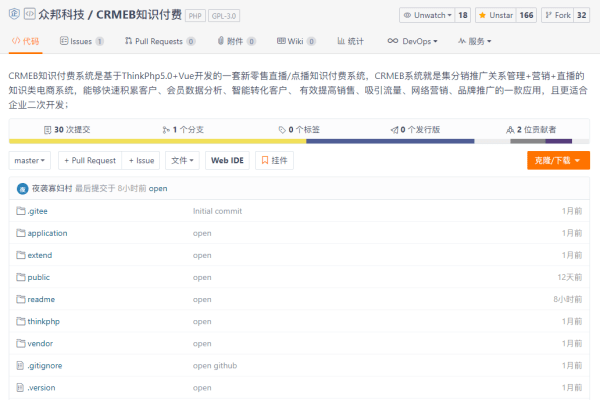
Task: Open the orange 克隆/下载 dropdown
Action: tap(558, 160)
